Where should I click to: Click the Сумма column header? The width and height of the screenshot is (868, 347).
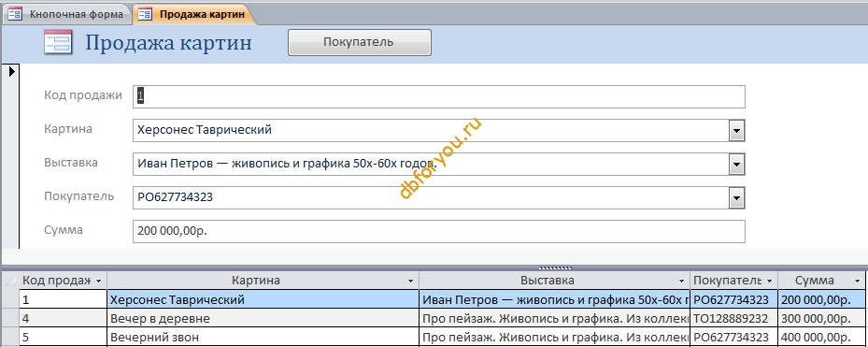point(821,281)
